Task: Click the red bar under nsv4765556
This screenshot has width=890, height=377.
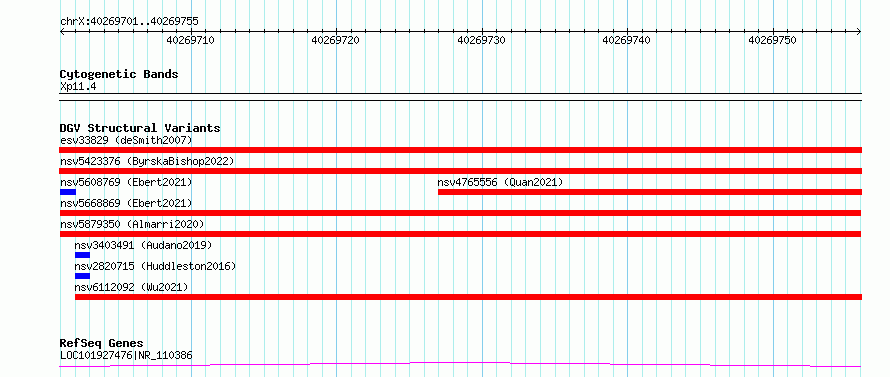Action: (x=650, y=192)
